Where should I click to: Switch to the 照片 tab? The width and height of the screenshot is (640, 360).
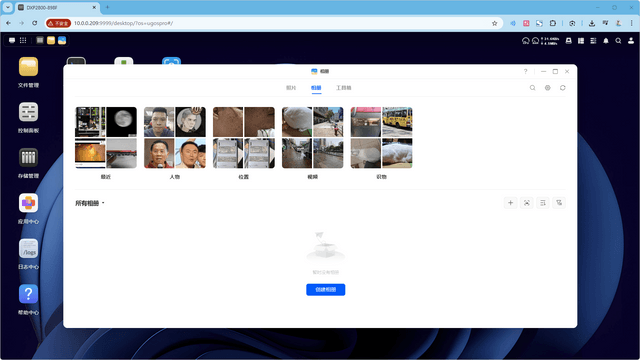pyautogui.click(x=291, y=88)
